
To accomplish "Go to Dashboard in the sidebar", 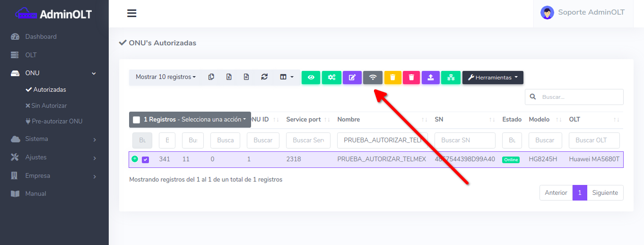I will click(x=41, y=37).
